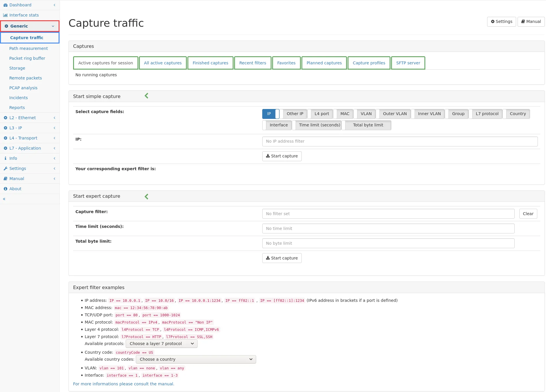Switch to the Finished captures tab
546x392 pixels.
pos(210,63)
